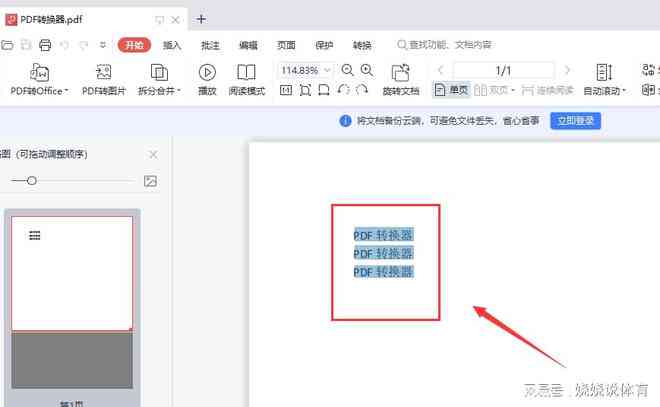Click the redo arrow
The width and height of the screenshot is (660, 407).
[84, 45]
